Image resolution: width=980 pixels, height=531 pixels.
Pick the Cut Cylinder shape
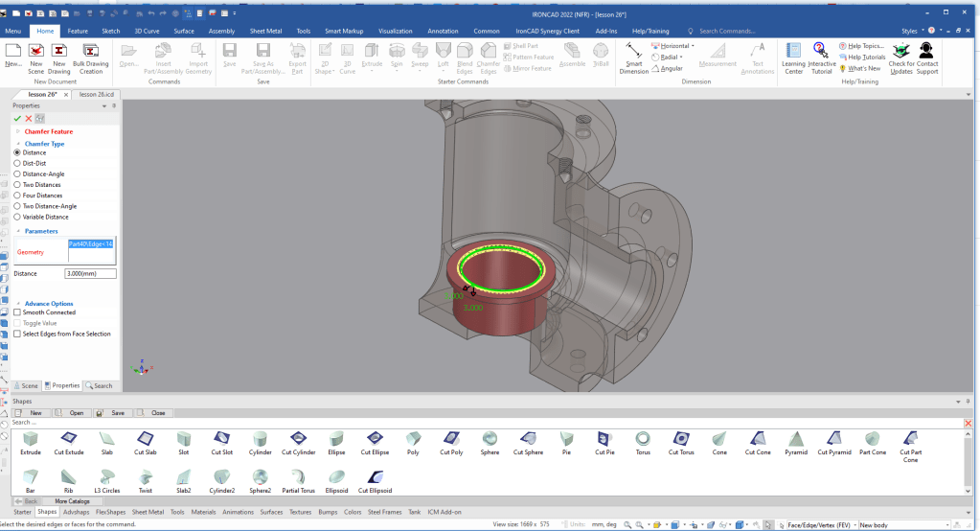tap(298, 440)
